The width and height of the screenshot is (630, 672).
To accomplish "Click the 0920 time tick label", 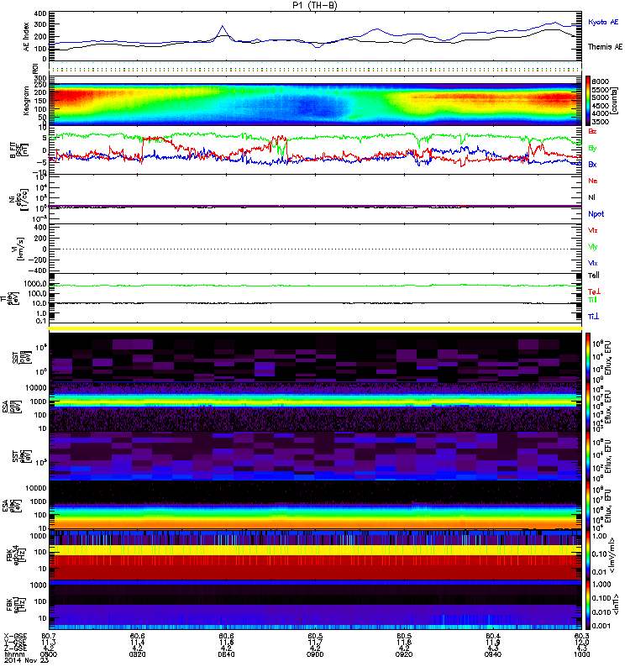I will [404, 654].
